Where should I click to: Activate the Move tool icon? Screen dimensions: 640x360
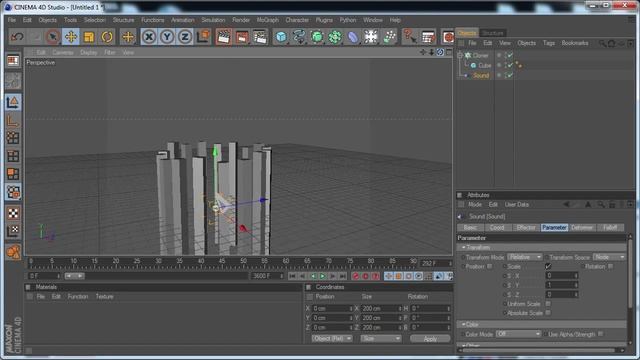(x=71, y=37)
